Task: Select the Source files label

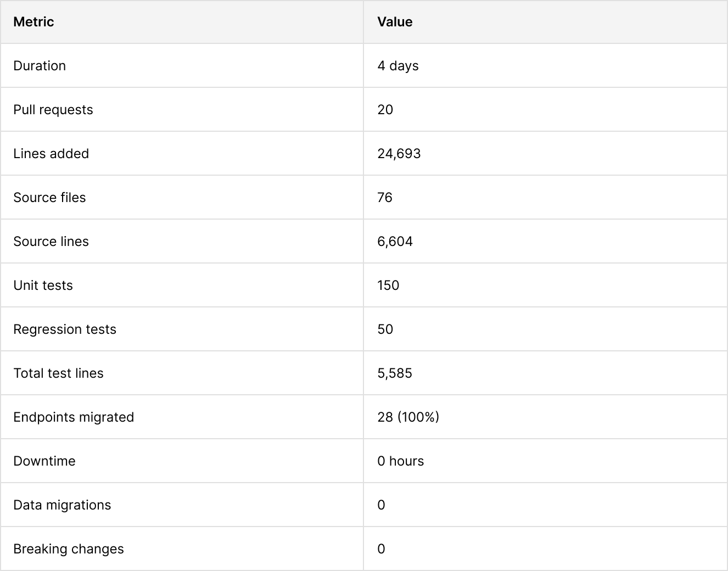Action: [49, 198]
